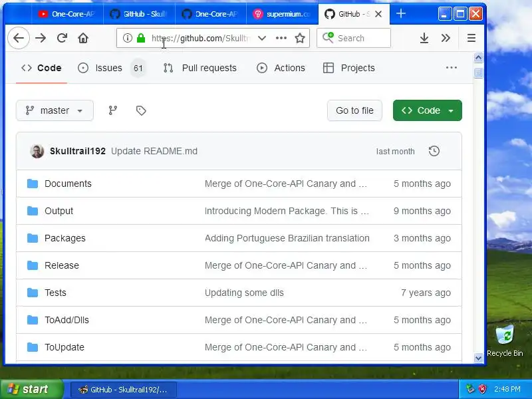
Task: Show more toolbar tools double-chevron
Action: (446, 38)
